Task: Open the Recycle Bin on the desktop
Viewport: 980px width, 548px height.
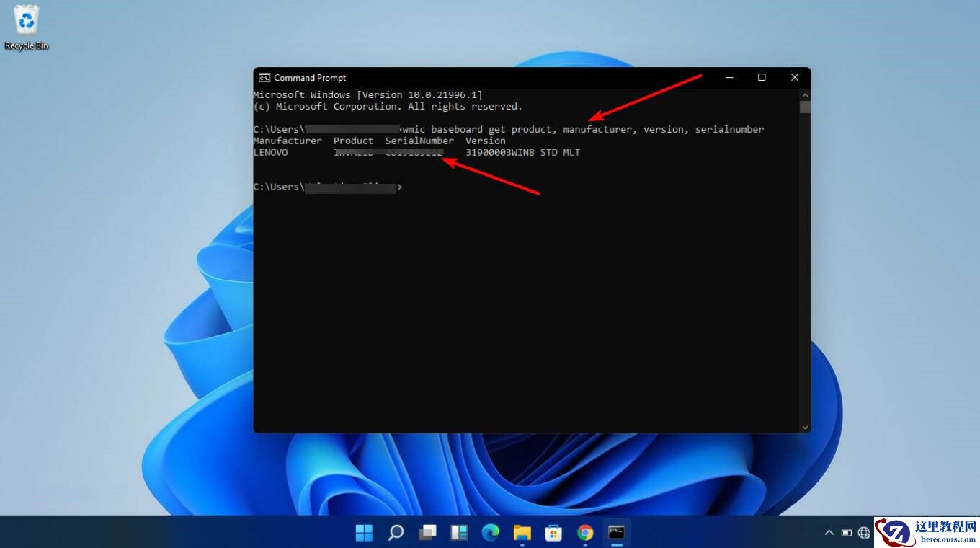Action: pyautogui.click(x=27, y=22)
